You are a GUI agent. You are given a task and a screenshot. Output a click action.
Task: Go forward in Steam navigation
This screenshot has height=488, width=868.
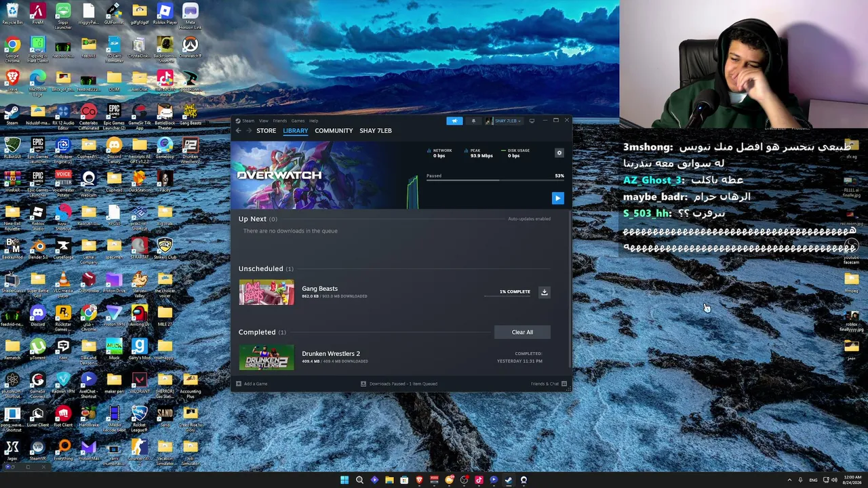click(x=248, y=131)
